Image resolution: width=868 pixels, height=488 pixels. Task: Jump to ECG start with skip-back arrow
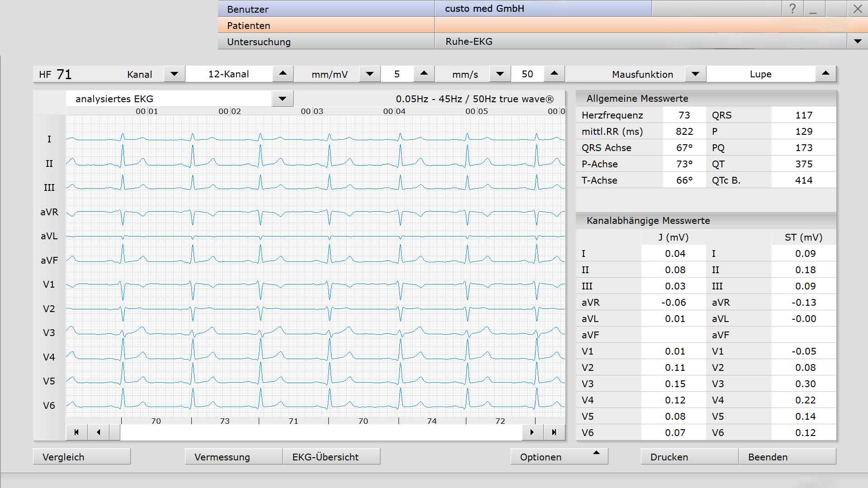[76, 432]
